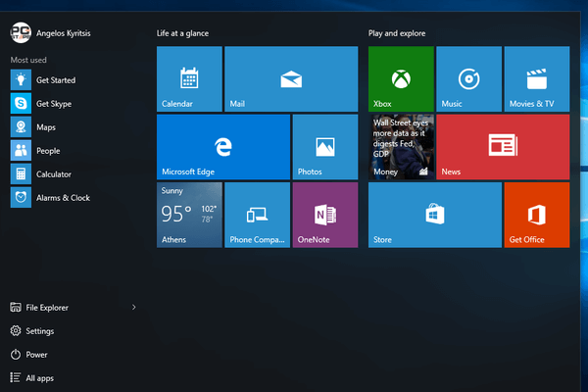Launch the OneNote tile
This screenshot has height=392, width=588.
[325, 215]
